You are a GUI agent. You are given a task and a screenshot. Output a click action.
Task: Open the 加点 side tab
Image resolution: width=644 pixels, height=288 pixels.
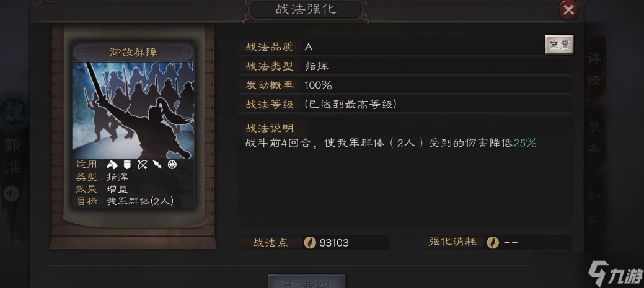point(594,206)
